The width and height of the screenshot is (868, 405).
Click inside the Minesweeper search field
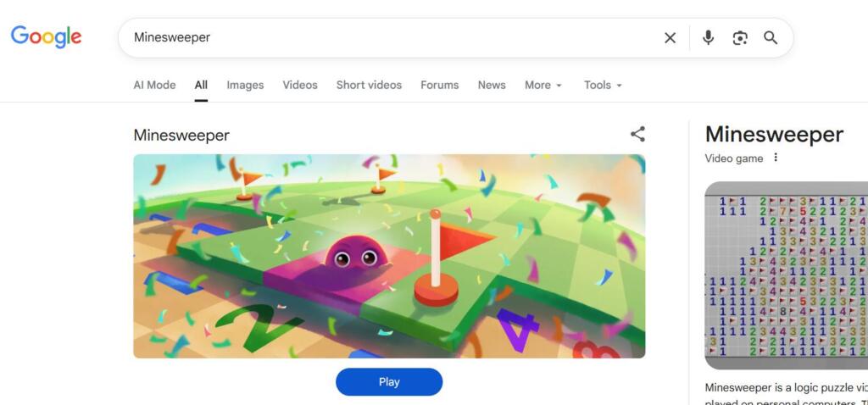coord(381,37)
